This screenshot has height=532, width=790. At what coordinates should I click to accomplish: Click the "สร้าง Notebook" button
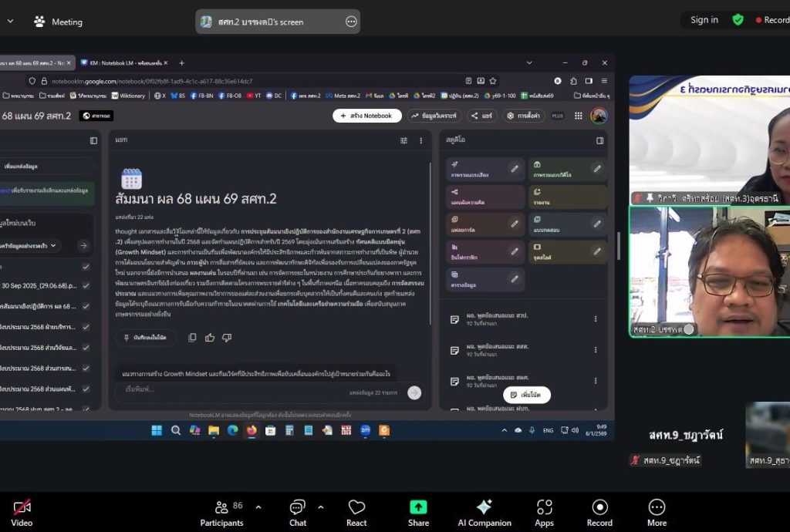tap(366, 116)
